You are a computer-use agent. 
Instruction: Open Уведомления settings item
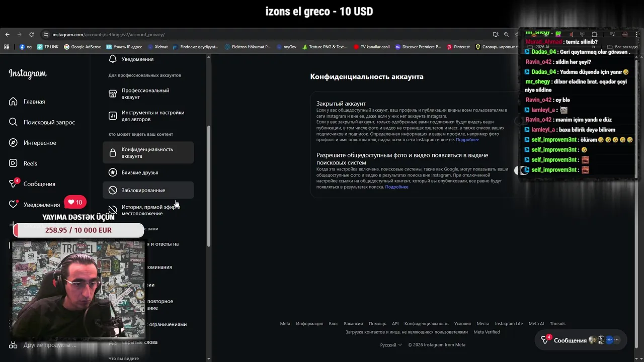click(x=148, y=59)
